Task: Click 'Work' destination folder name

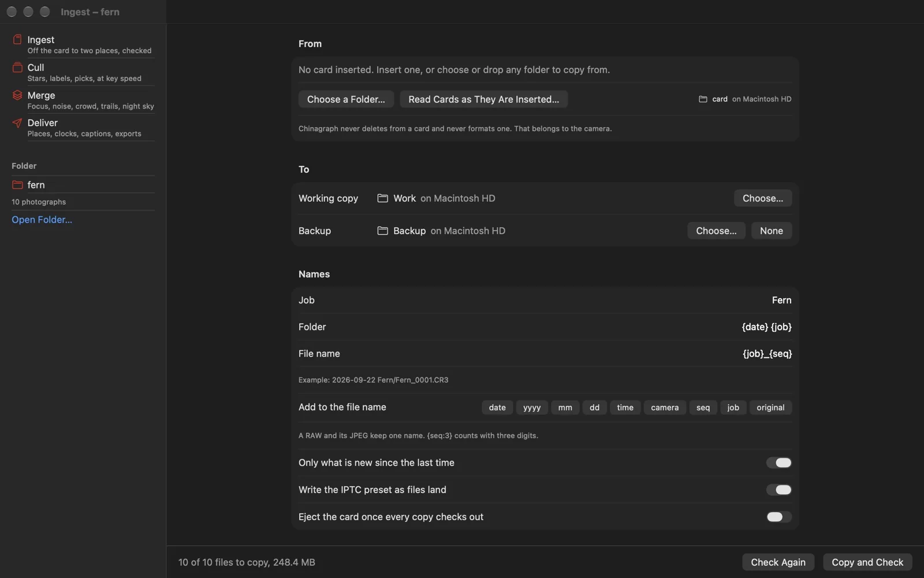Action: point(404,198)
